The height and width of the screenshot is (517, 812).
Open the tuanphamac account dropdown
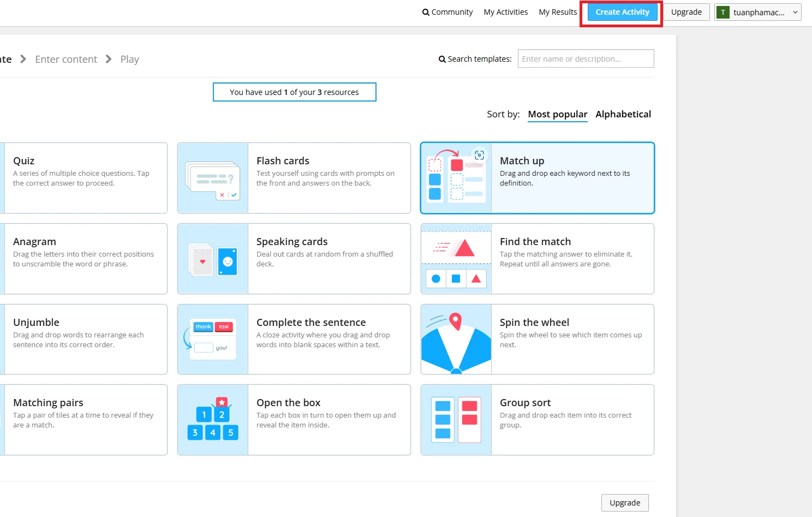coord(757,12)
